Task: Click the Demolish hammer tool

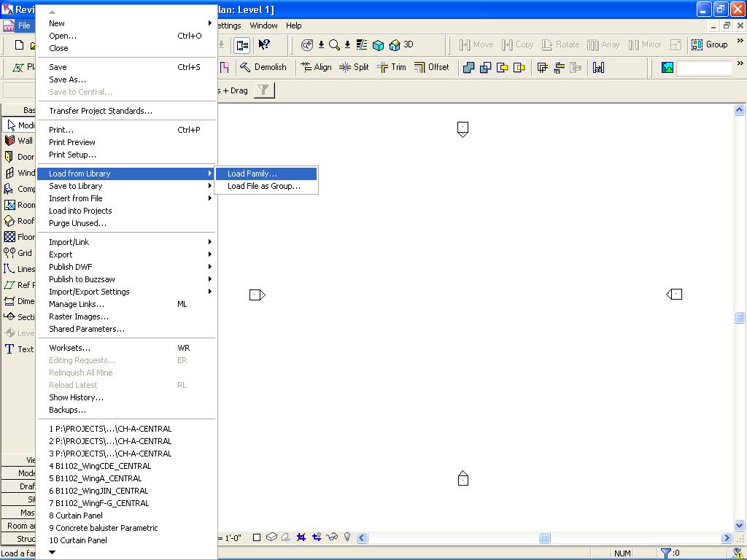Action: point(263,67)
